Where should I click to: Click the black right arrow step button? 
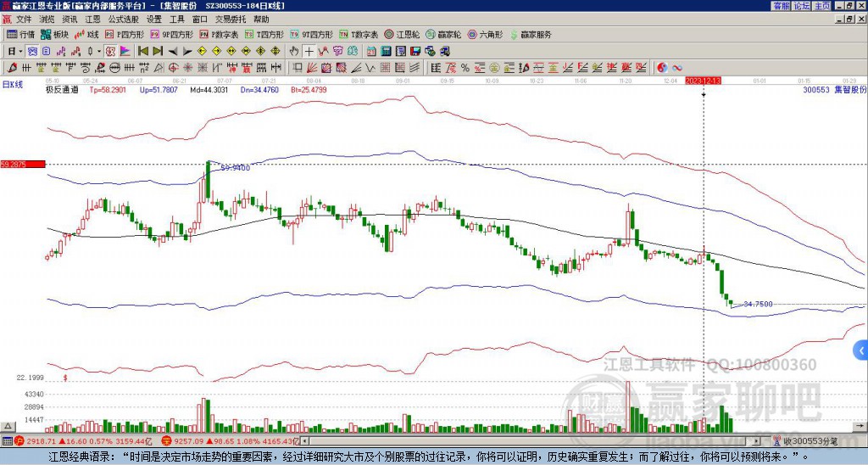187,52
